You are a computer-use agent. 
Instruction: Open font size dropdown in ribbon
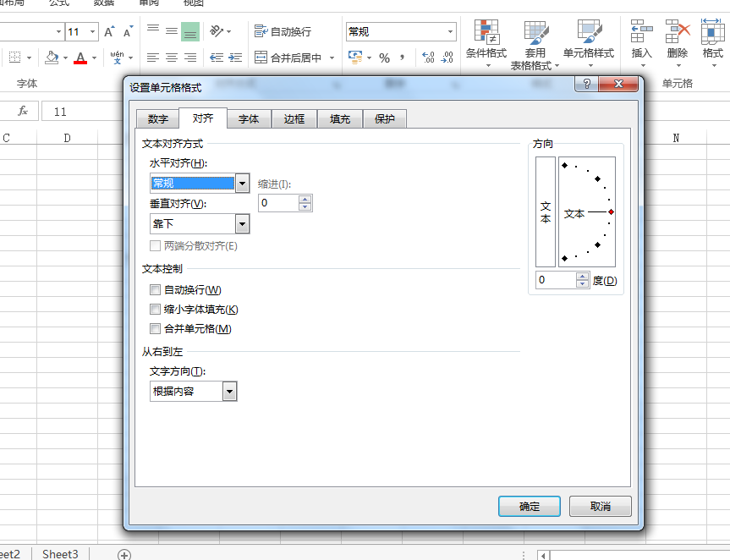93,31
